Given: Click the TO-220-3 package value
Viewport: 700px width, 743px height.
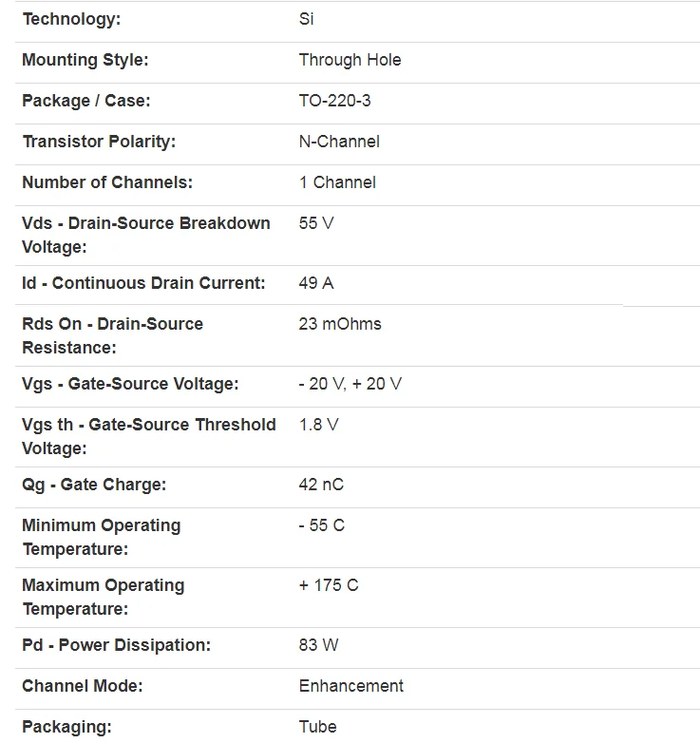Looking at the screenshot, I should 335,101.
